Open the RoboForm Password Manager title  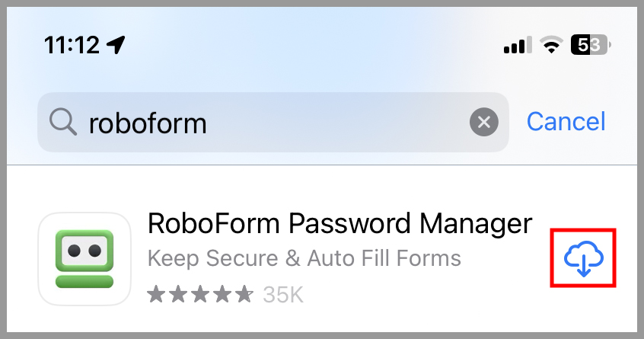(x=340, y=224)
